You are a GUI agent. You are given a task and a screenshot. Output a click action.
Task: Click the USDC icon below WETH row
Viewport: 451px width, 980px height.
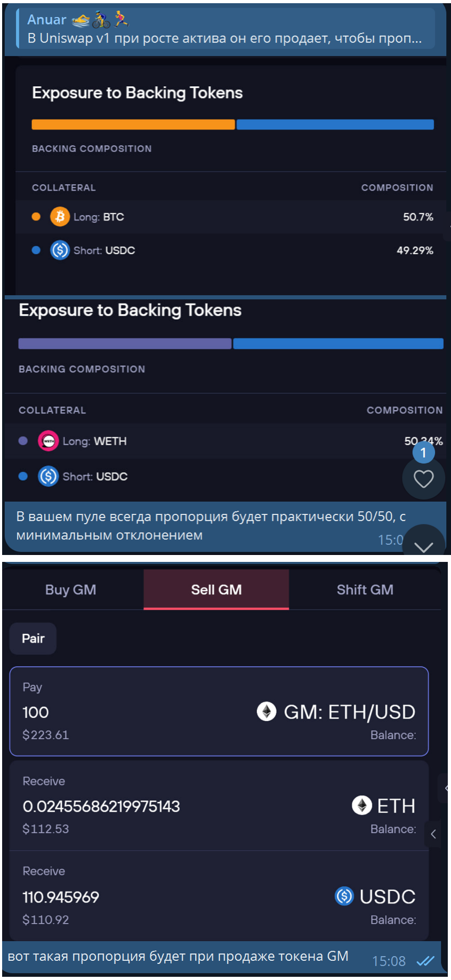click(x=49, y=476)
